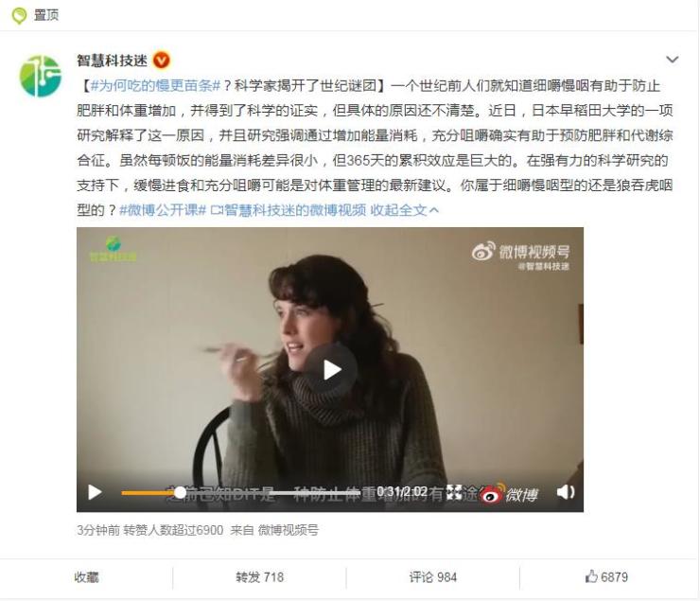Click 收藏 to favorite the post

click(x=86, y=577)
